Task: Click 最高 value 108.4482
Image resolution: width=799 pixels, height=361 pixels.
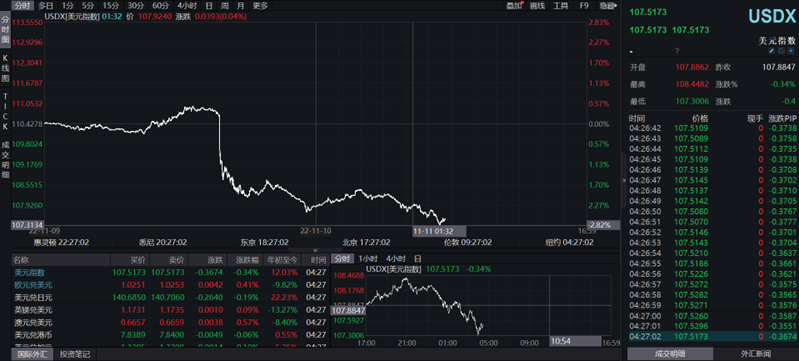Action: click(x=692, y=84)
